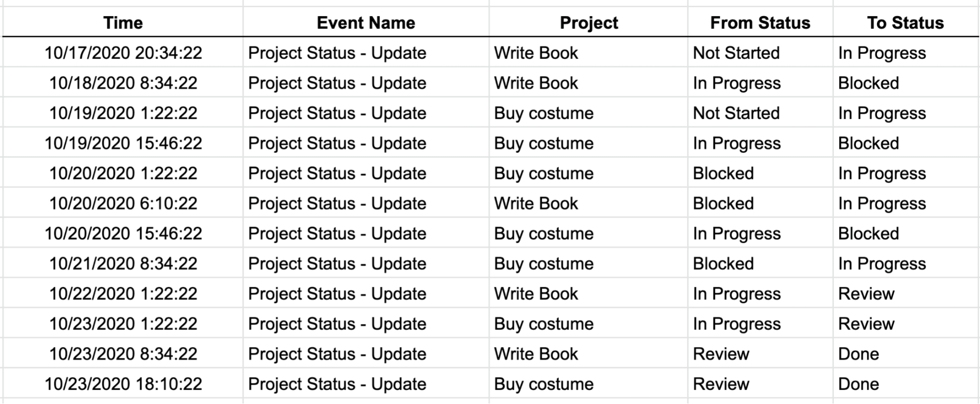Click Write Book in the first row
Screen dimensions: 980x404
(x=536, y=53)
